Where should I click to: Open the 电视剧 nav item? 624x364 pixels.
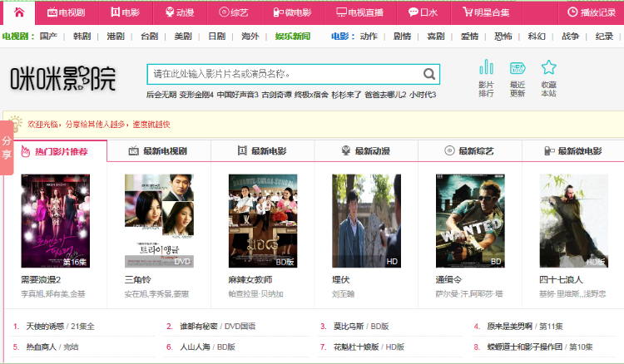pyautogui.click(x=66, y=12)
